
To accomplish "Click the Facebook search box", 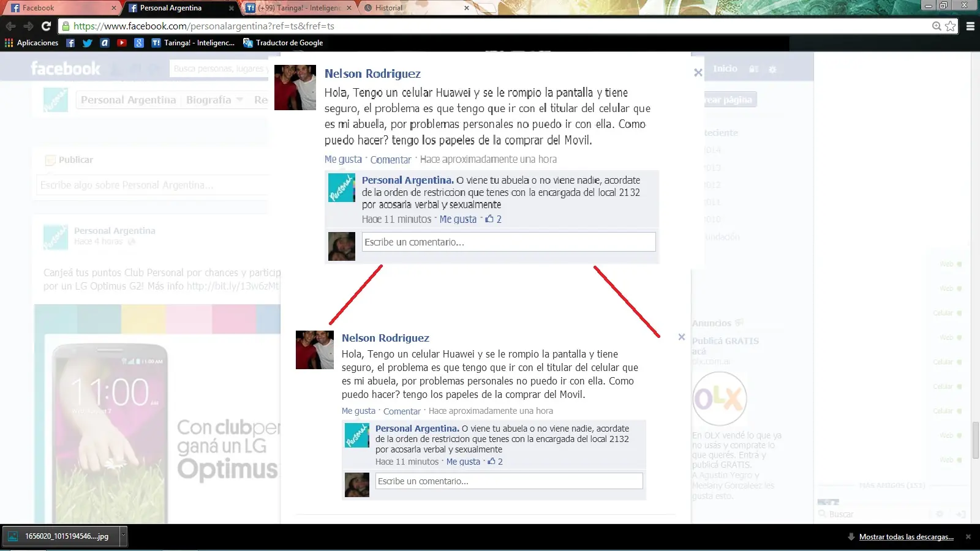I will pyautogui.click(x=219, y=69).
